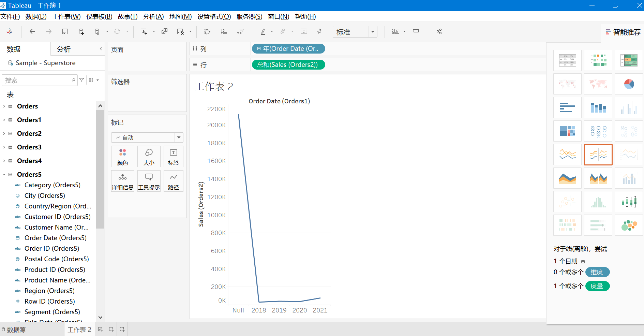Screen dimensions: 644x336
Task: Click the clear sheet icon
Action: pyautogui.click(x=181, y=31)
